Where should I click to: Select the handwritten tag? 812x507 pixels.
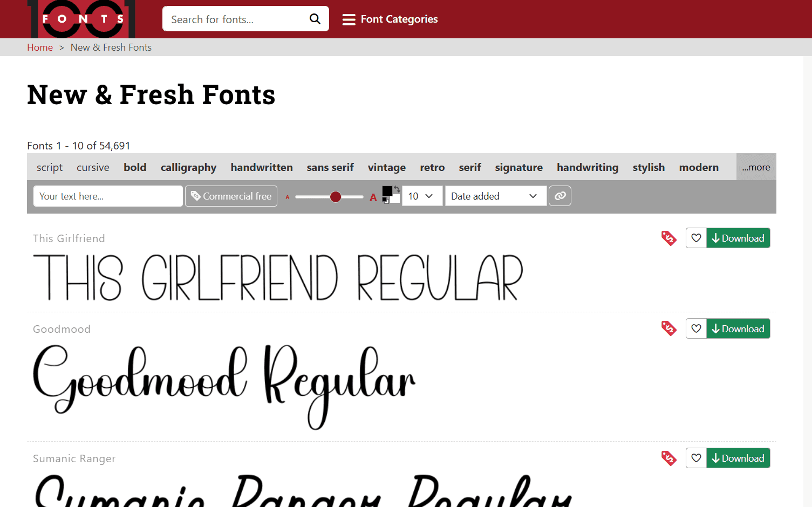tap(262, 167)
